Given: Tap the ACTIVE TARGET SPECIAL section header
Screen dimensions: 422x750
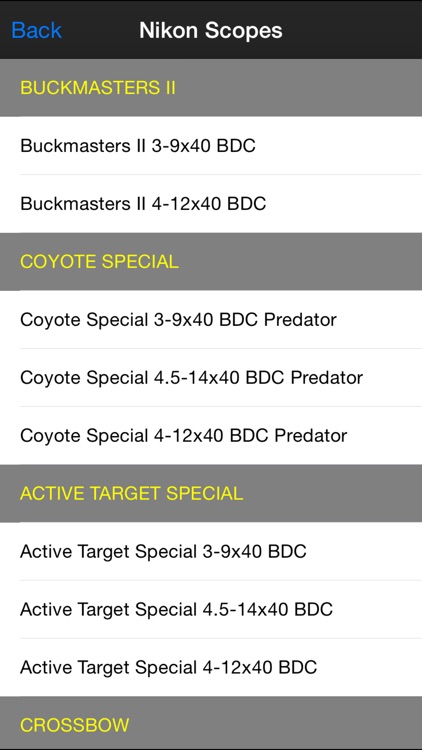Looking at the screenshot, I should point(211,494).
